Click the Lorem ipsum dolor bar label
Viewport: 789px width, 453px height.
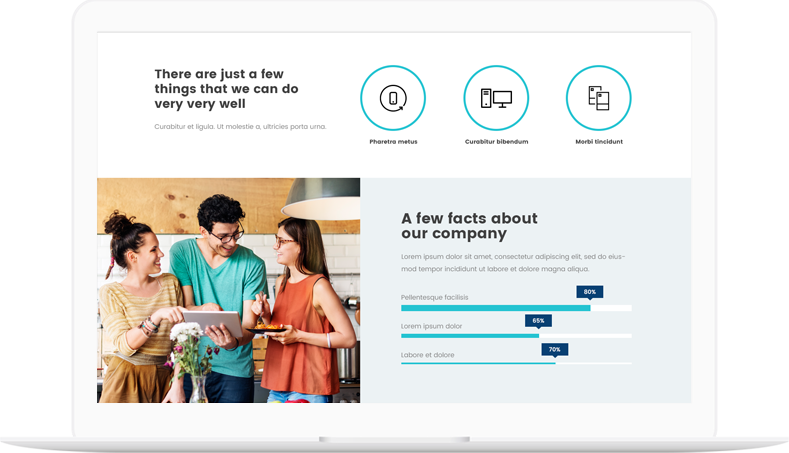431,326
